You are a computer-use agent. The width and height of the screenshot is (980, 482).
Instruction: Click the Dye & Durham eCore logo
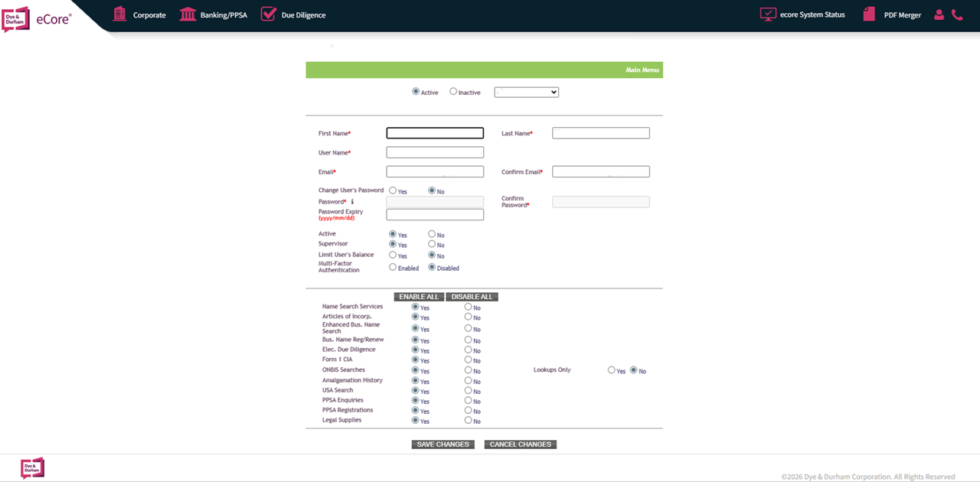click(x=38, y=18)
